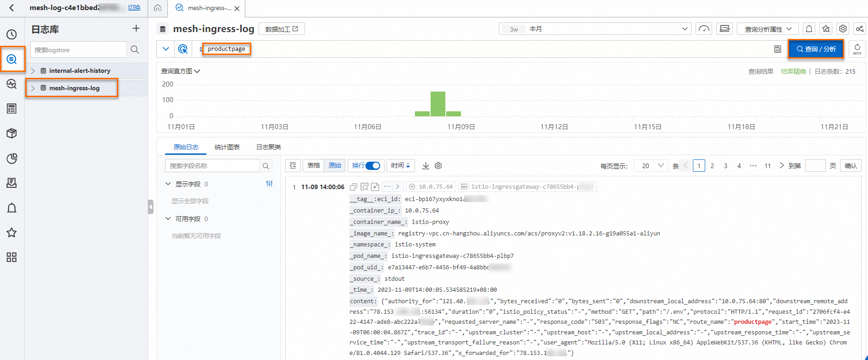Screen dimensions: 868x360
Task: Open the favorites star sidebar icon
Action: pos(12,233)
